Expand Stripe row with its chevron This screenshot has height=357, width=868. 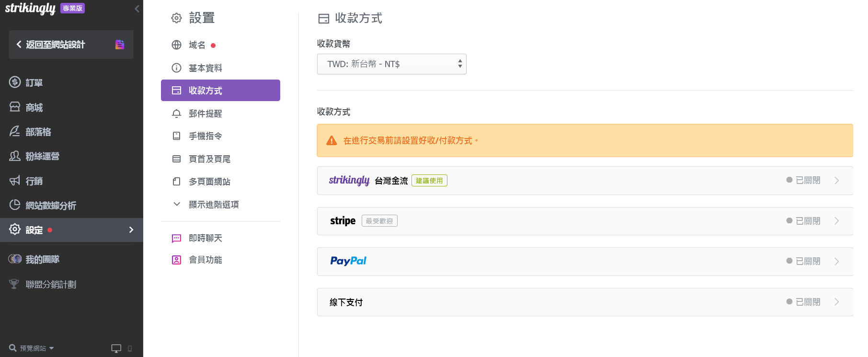point(837,221)
